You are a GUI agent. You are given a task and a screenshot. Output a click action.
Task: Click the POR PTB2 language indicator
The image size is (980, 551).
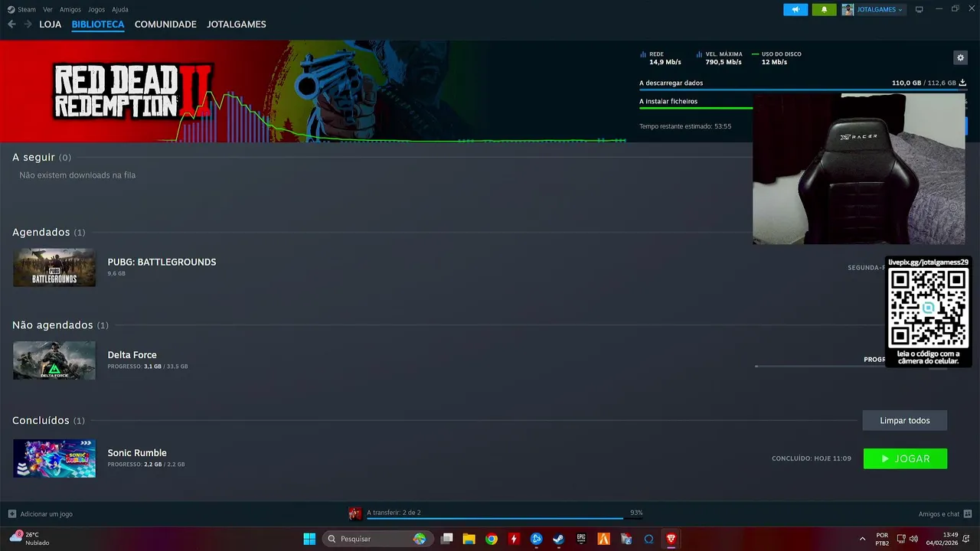[882, 539]
